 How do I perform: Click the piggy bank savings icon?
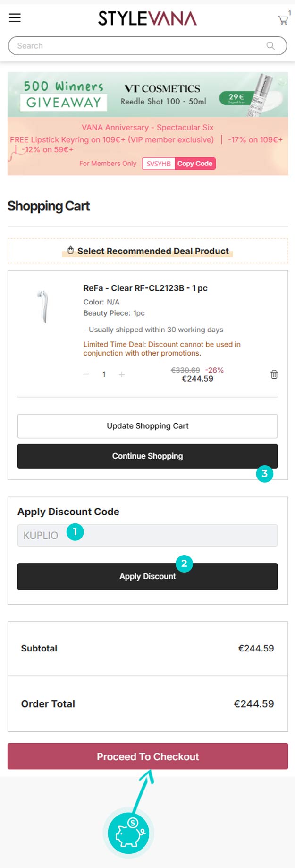click(128, 833)
